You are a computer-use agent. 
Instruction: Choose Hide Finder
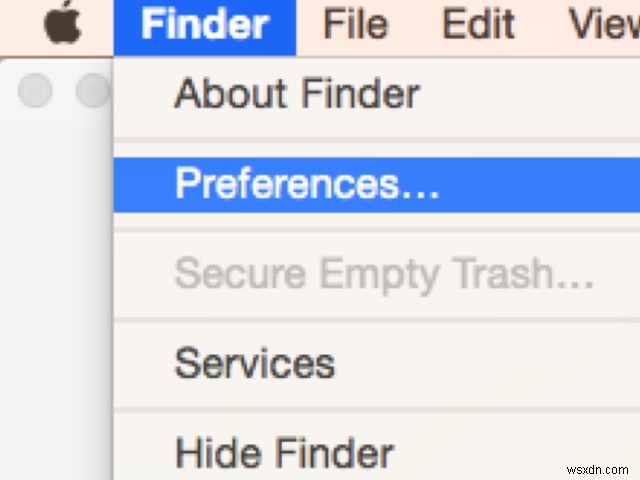(284, 453)
